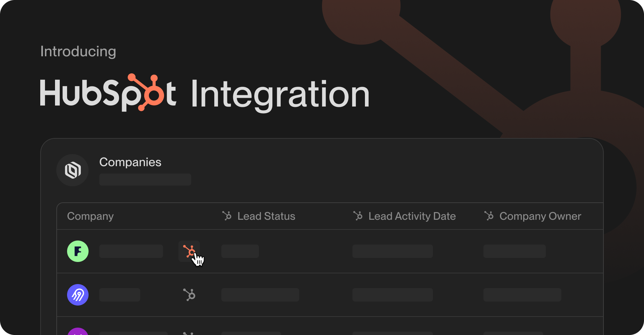The width and height of the screenshot is (644, 335).
Task: Click the Companies list logo icon
Action: click(x=72, y=170)
